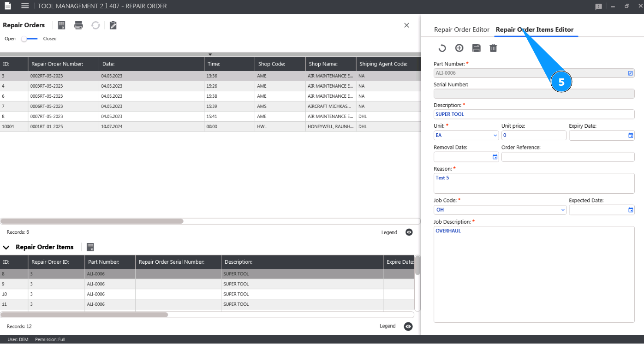Sort items by the Part Number column
The height and width of the screenshot is (344, 644).
(x=110, y=262)
